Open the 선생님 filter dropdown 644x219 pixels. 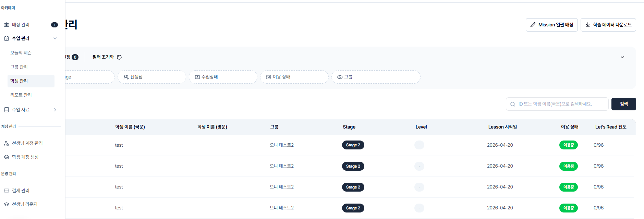tap(152, 77)
